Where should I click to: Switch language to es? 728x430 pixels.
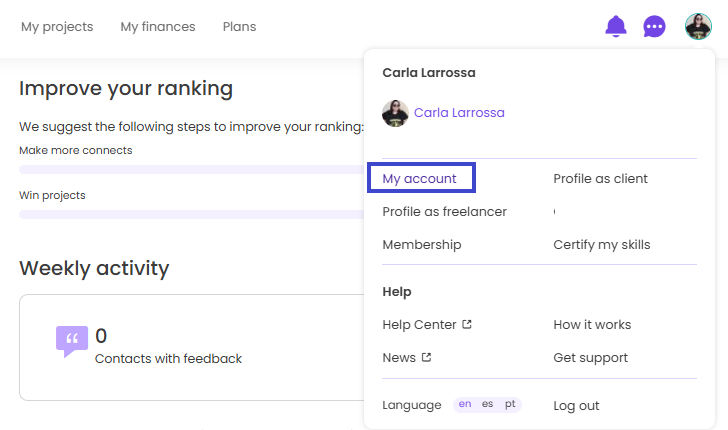pos(487,404)
